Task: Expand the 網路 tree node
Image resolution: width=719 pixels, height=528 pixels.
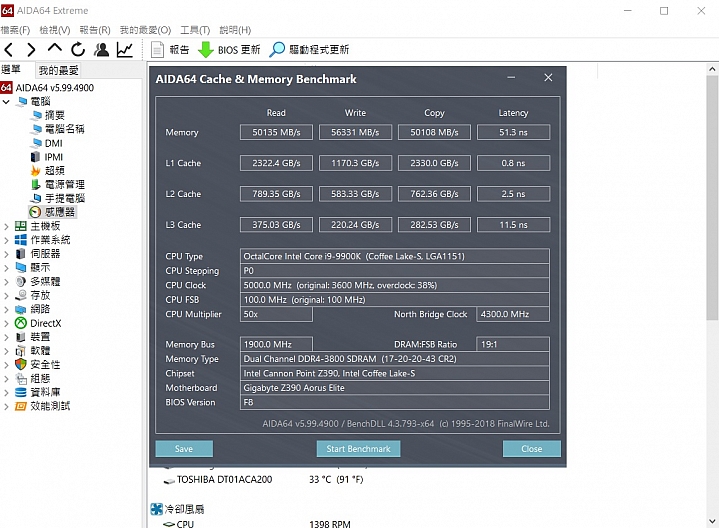Action: 6,309
